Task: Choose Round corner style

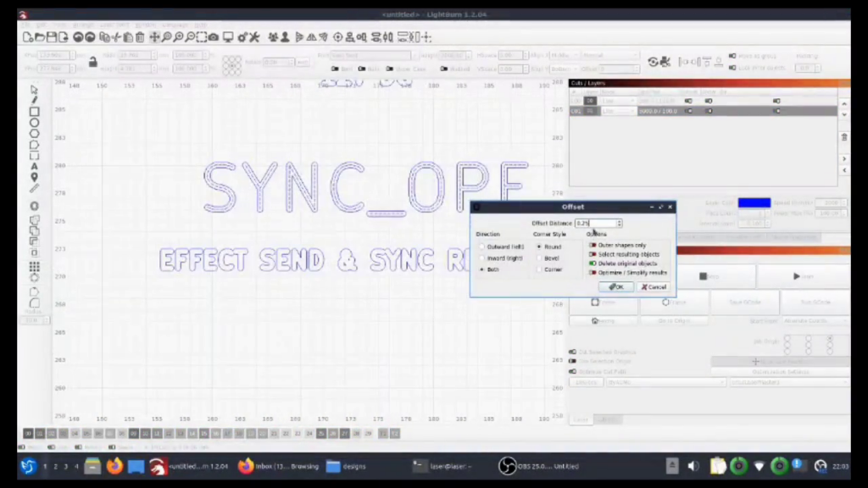Action: point(548,247)
